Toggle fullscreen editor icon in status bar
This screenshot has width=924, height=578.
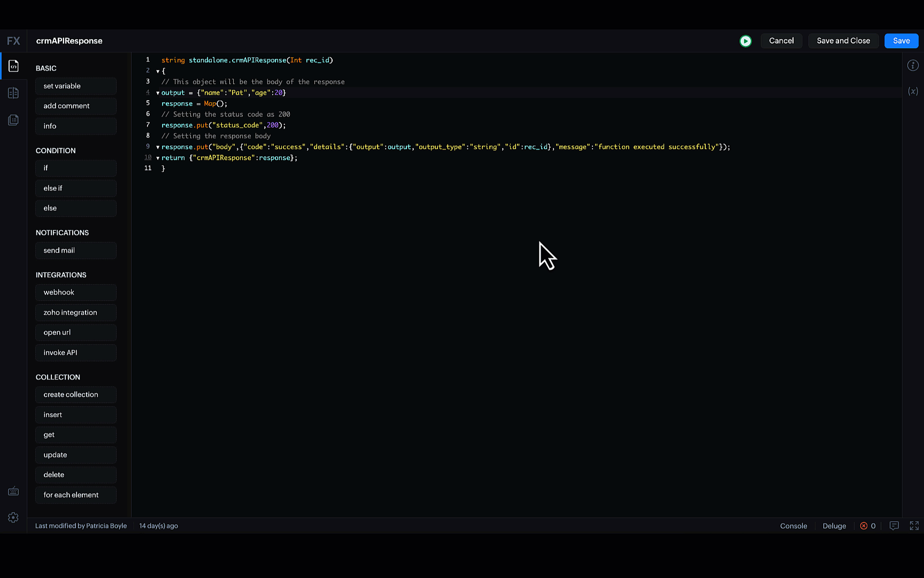pyautogui.click(x=914, y=526)
